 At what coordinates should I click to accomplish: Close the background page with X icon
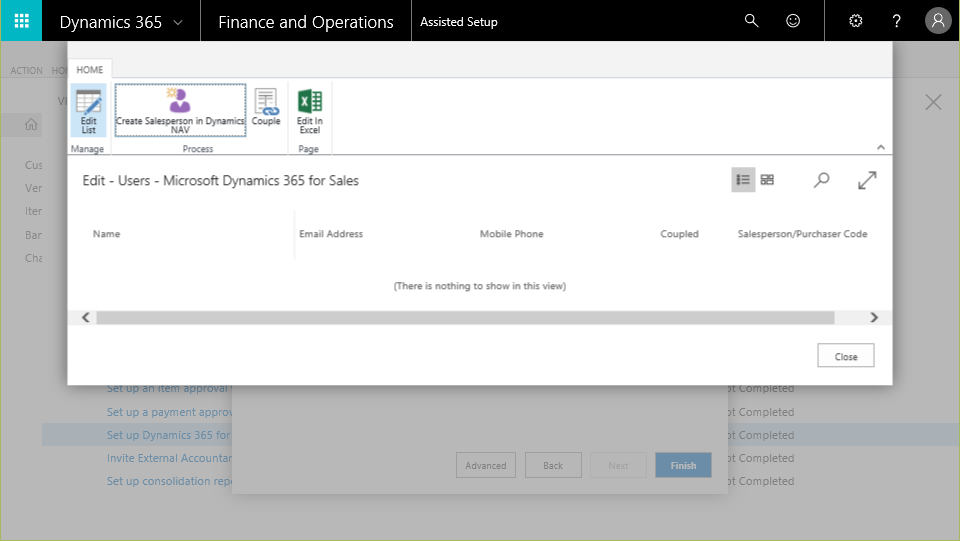(x=933, y=102)
